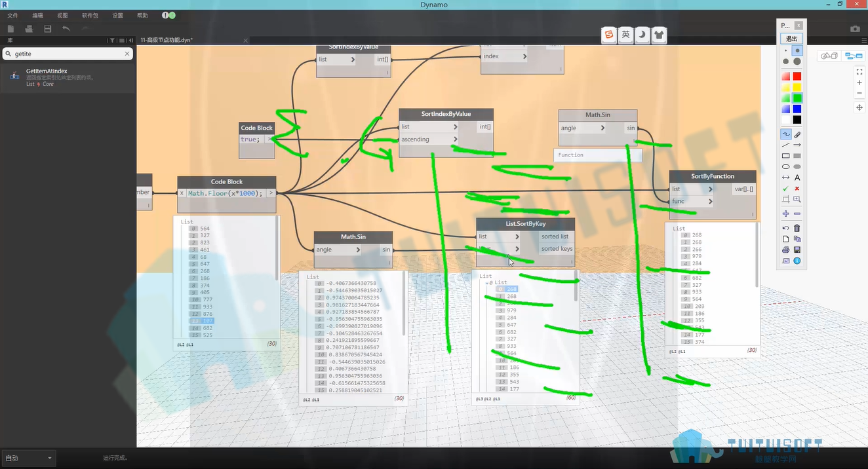The image size is (868, 469).
Task: Click the 退出 button in annotation panel
Action: 791,39
